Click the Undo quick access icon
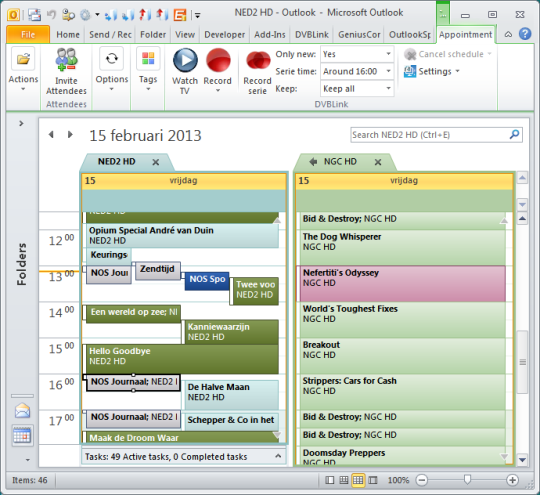Viewport: 540px width, 495px height. pos(51,14)
